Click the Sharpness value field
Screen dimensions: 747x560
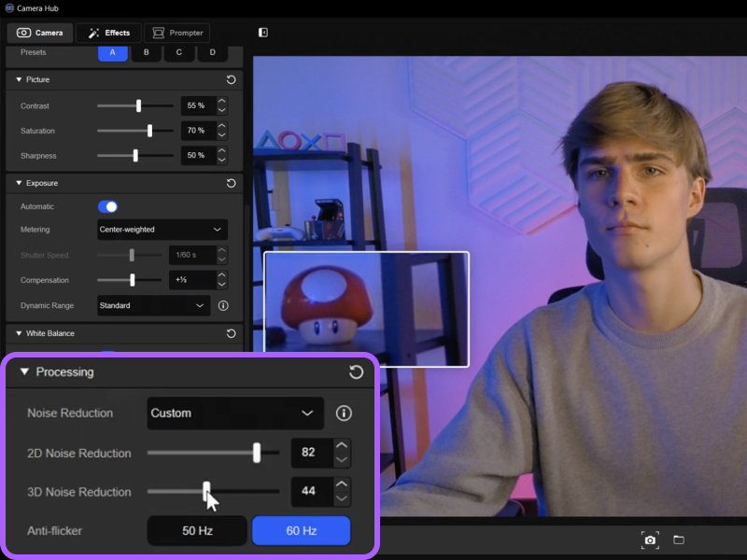(x=199, y=155)
